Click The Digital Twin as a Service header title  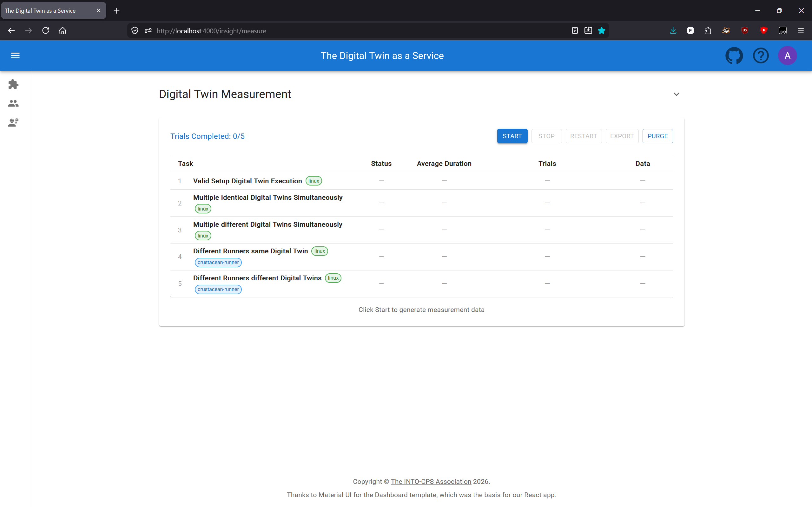click(x=382, y=56)
